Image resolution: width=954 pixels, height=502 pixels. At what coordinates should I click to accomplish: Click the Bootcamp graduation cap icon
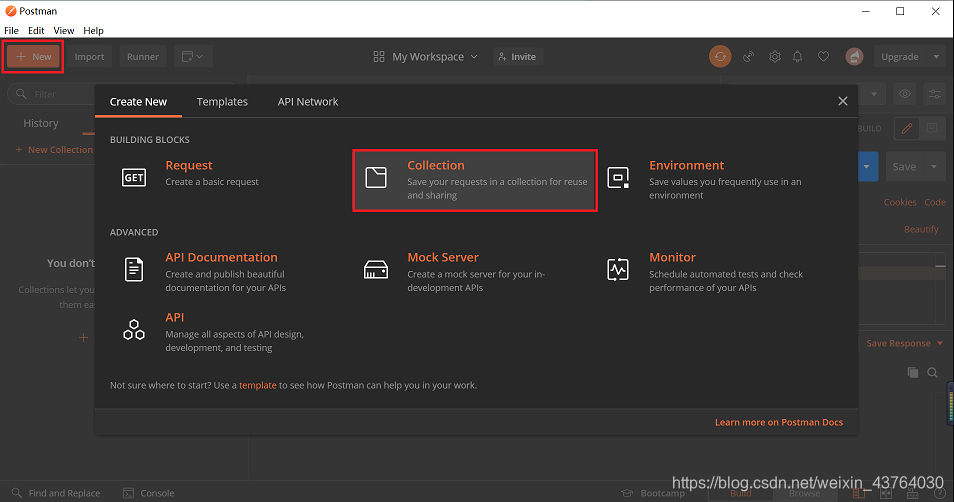pos(627,493)
